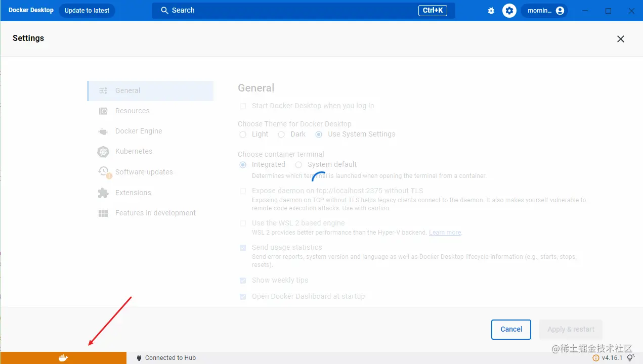
Task: Click the Kubernetes helm wheel icon
Action: click(103, 152)
